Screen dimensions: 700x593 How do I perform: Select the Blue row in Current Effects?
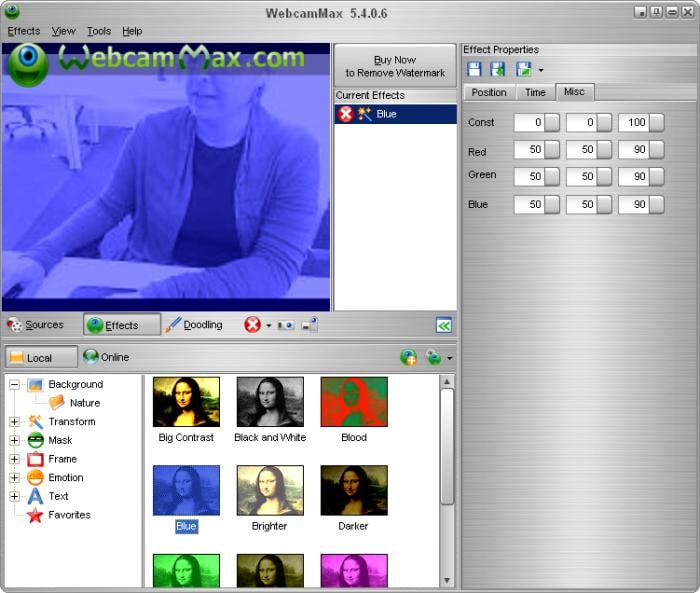point(396,114)
